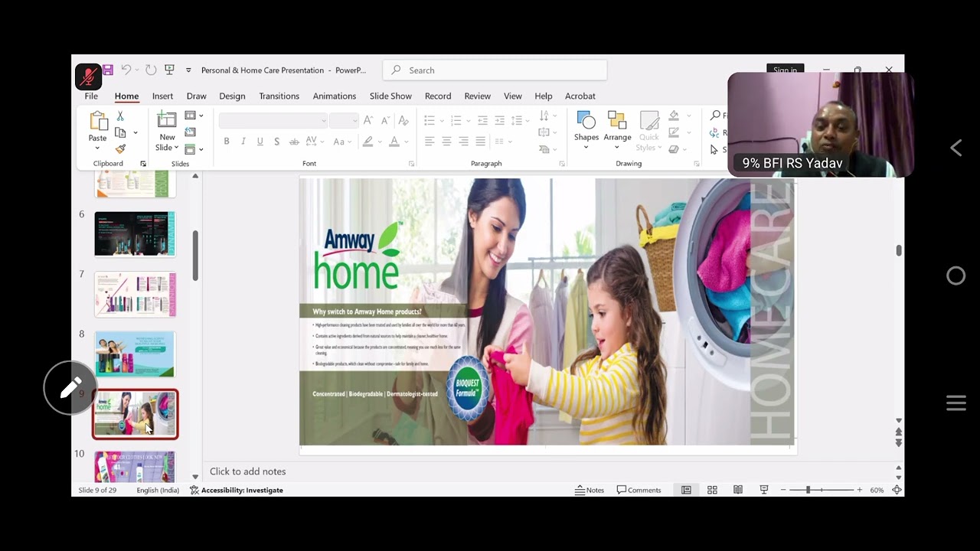The width and height of the screenshot is (980, 551).
Task: Start Slide Show from status bar
Action: (x=764, y=490)
